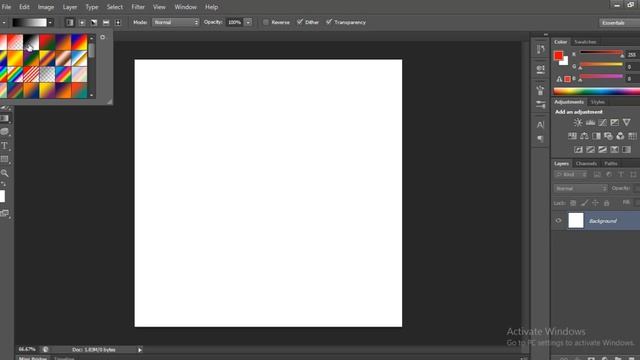The image size is (640, 360).
Task: Select the Reflected Gradient type icon
Action: pyautogui.click(x=106, y=22)
